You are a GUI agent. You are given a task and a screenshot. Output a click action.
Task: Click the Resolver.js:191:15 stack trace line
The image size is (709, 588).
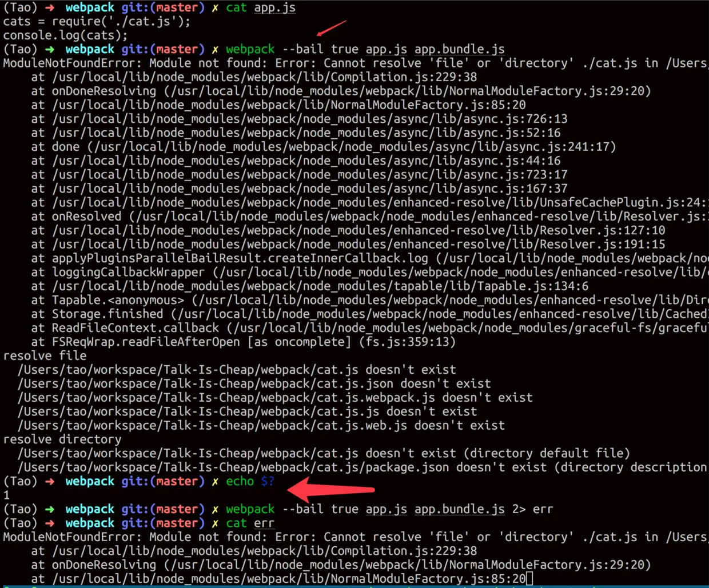[348, 244]
